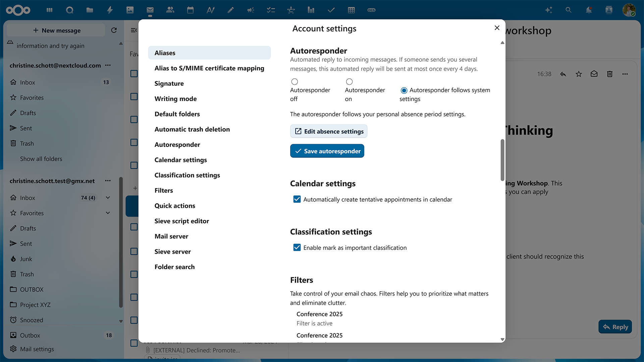
Task: Go to Sieve script editor section
Action: point(181,221)
